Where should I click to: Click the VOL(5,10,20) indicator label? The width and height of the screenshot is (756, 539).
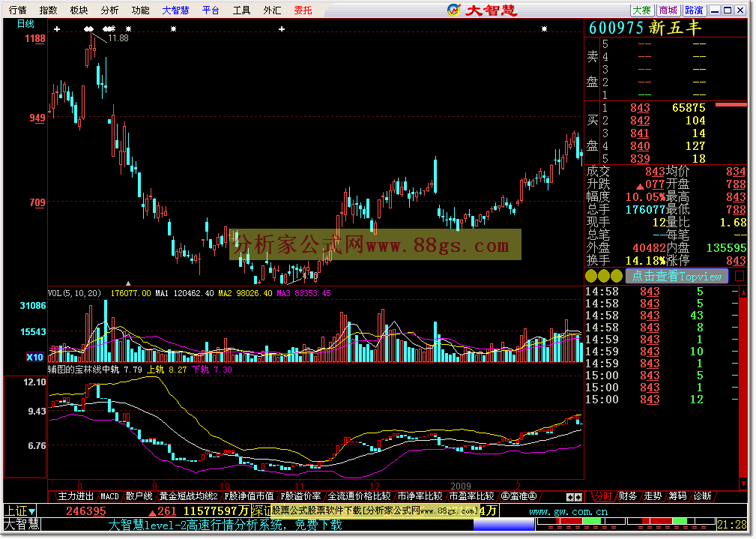pos(74,293)
